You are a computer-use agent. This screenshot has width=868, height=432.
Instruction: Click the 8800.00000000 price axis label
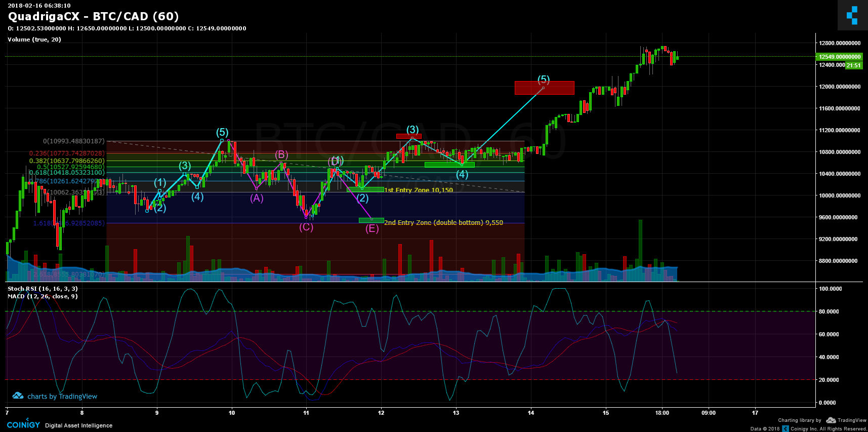[x=838, y=261]
